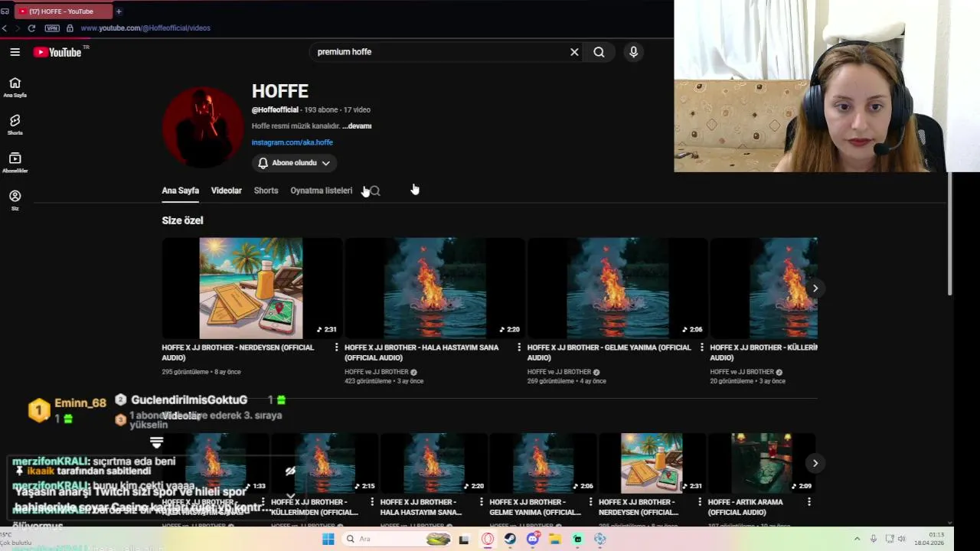This screenshot has height=551, width=980.
Task: Open the NERDEYSEN (OFFICIAL AUDIO) title in Size özel
Action: pos(238,352)
